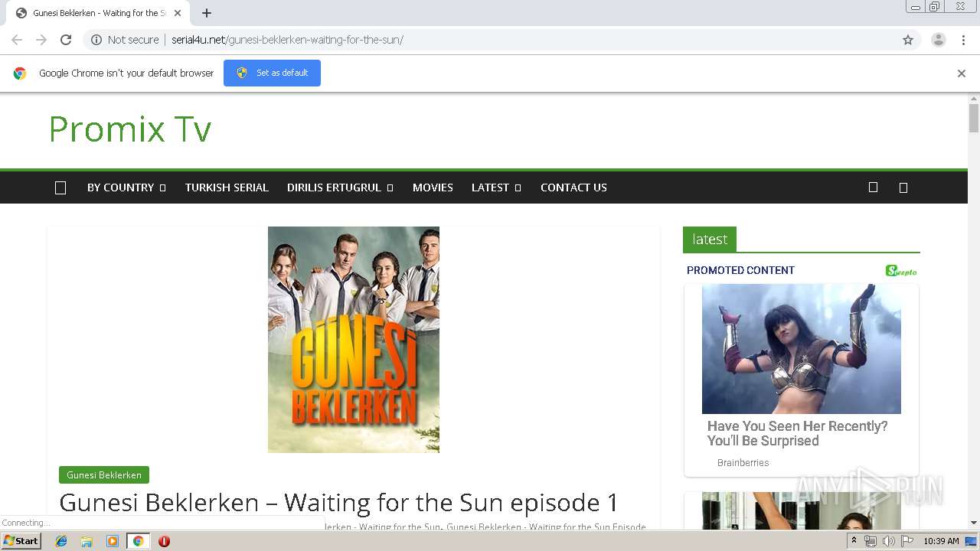The image size is (980, 551).
Task: Click the Promix Tv site title
Action: 130,129
